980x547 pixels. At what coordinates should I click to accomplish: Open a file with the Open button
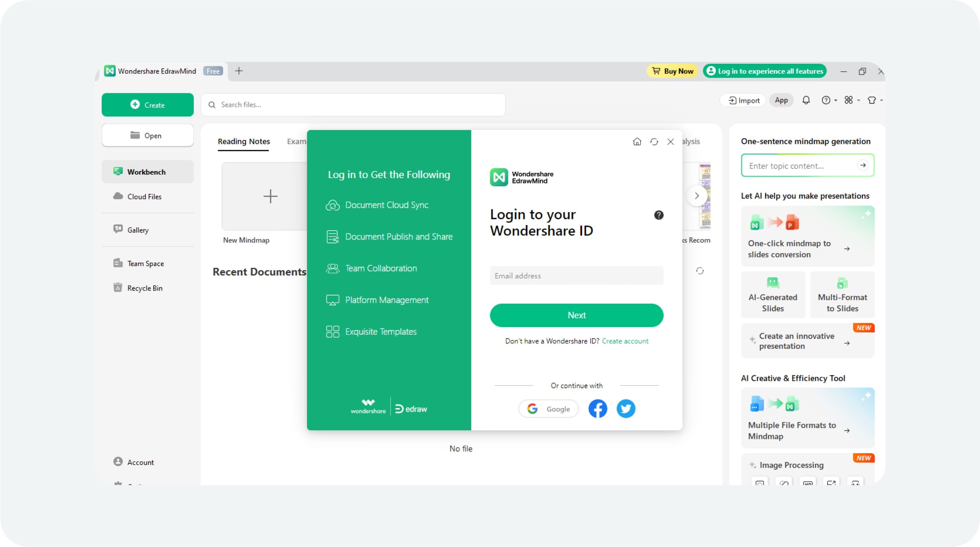[147, 135]
